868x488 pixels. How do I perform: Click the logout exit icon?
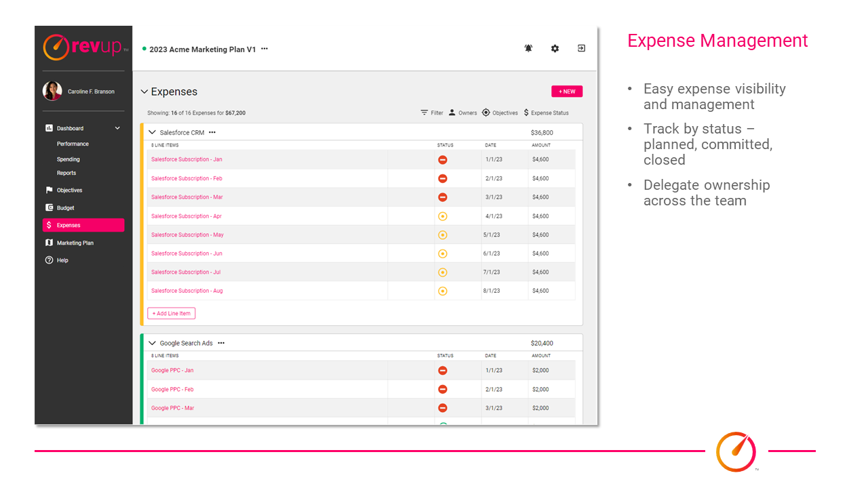click(x=581, y=48)
